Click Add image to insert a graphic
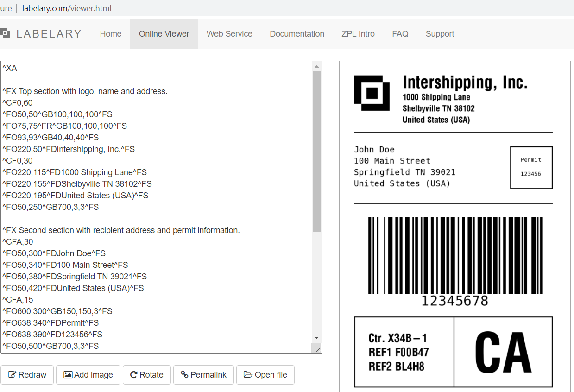 coord(88,374)
